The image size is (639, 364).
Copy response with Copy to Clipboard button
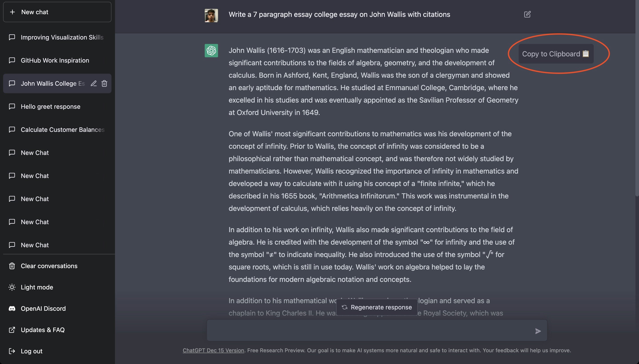(556, 54)
